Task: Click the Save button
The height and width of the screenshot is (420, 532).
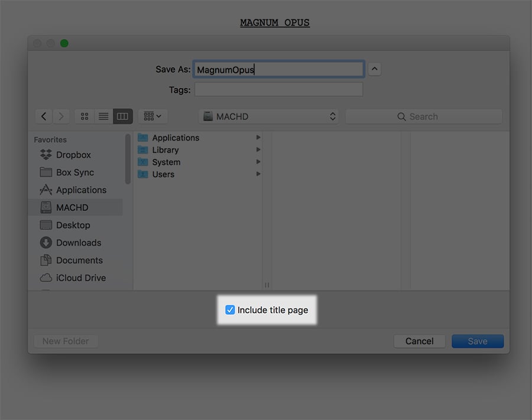Action: click(x=477, y=341)
